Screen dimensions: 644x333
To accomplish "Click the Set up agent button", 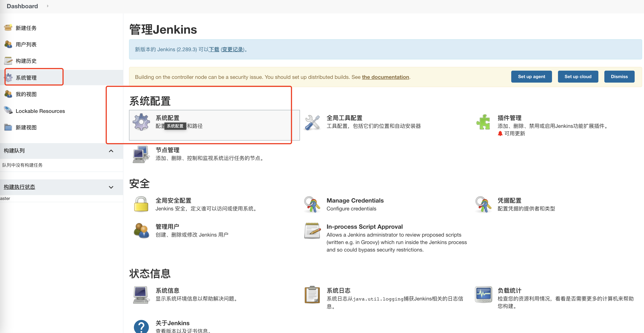I will pos(531,77).
